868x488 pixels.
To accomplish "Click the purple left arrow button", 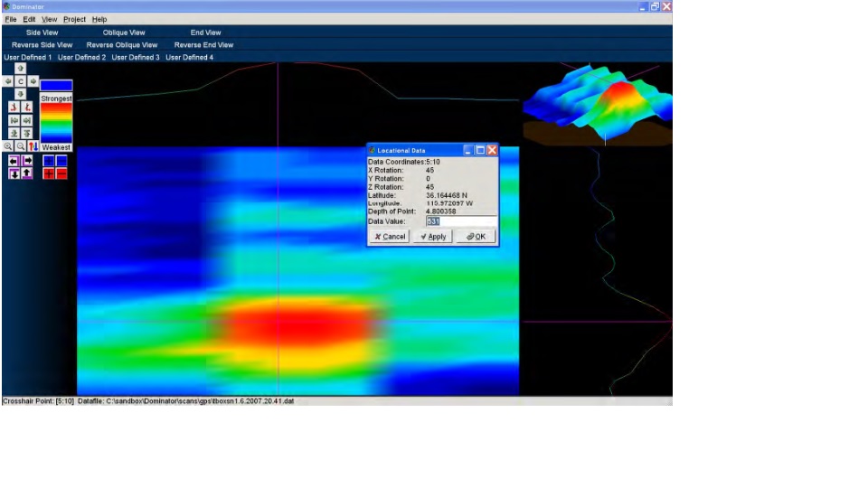I will coord(14,161).
